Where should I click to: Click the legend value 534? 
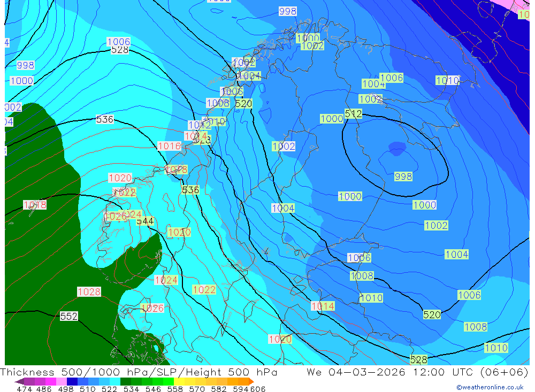[132, 389]
